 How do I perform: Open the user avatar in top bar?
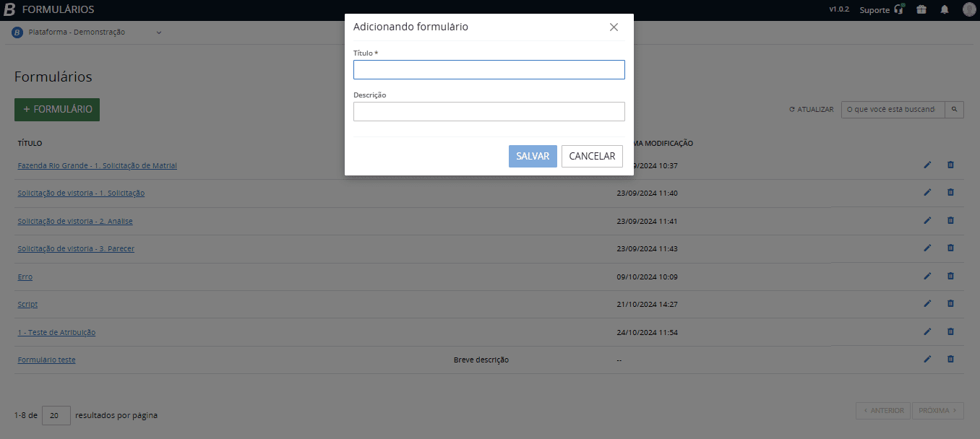tap(968, 10)
